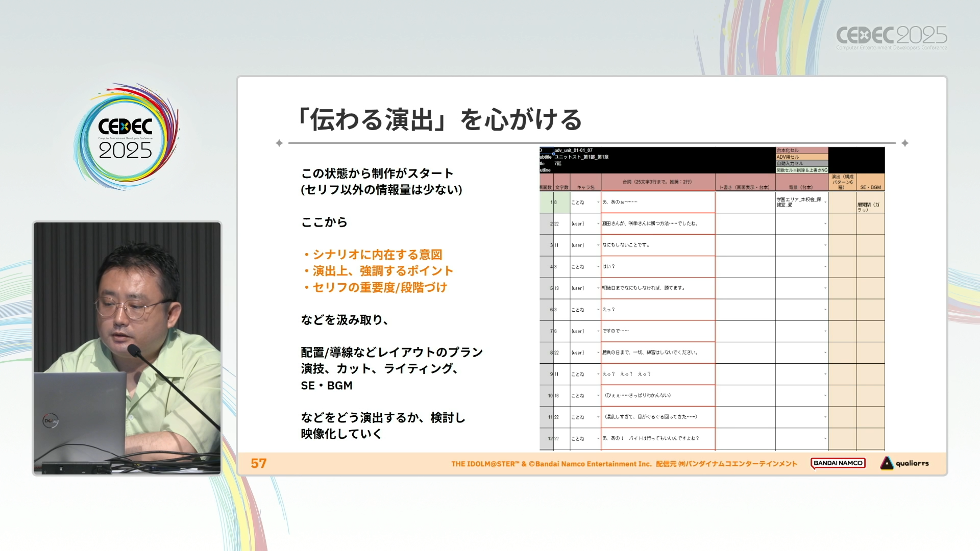Select the 台本化セル legend color cell
The image size is (980, 551).
click(801, 151)
